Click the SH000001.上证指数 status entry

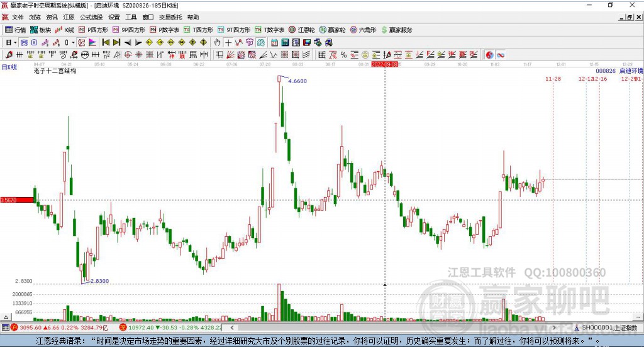pyautogui.click(x=609, y=327)
